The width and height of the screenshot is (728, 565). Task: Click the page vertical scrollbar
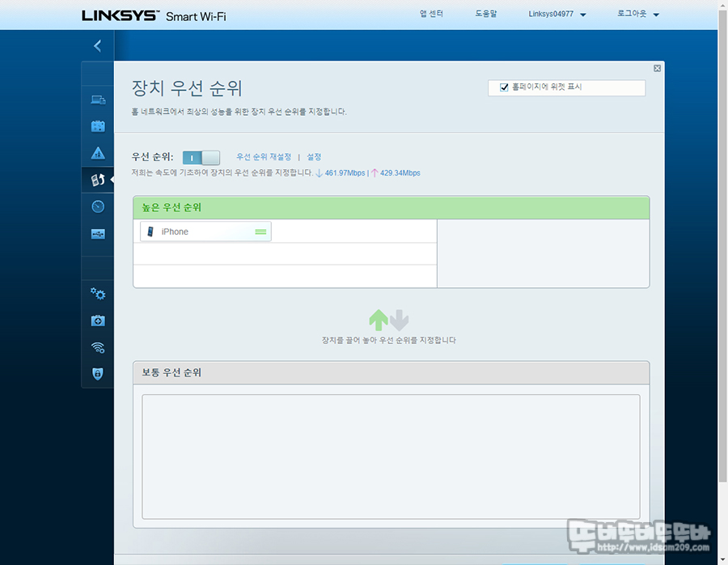722,246
